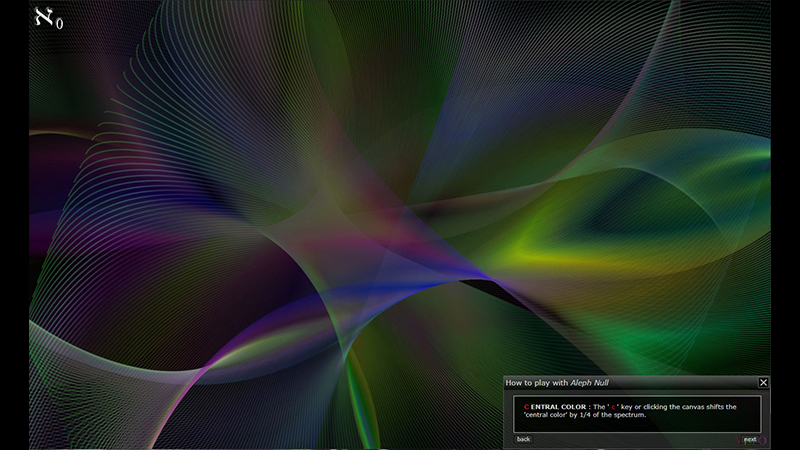The image size is (800, 450).
Task: Click the black margin right of the canvas
Action: pos(785,225)
